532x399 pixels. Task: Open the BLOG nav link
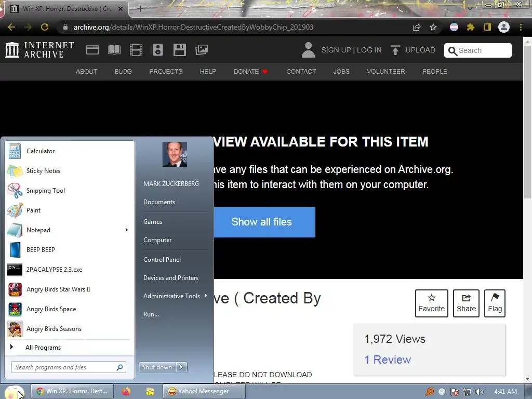tap(123, 72)
